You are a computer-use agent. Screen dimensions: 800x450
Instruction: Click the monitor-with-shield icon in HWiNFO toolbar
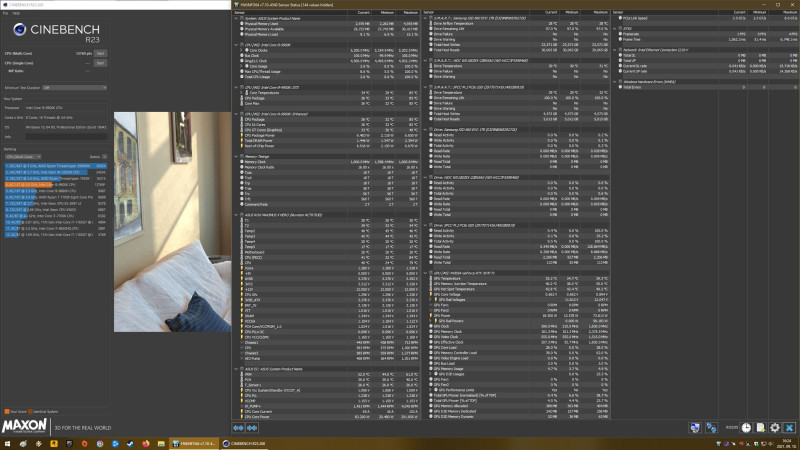(x=694, y=428)
